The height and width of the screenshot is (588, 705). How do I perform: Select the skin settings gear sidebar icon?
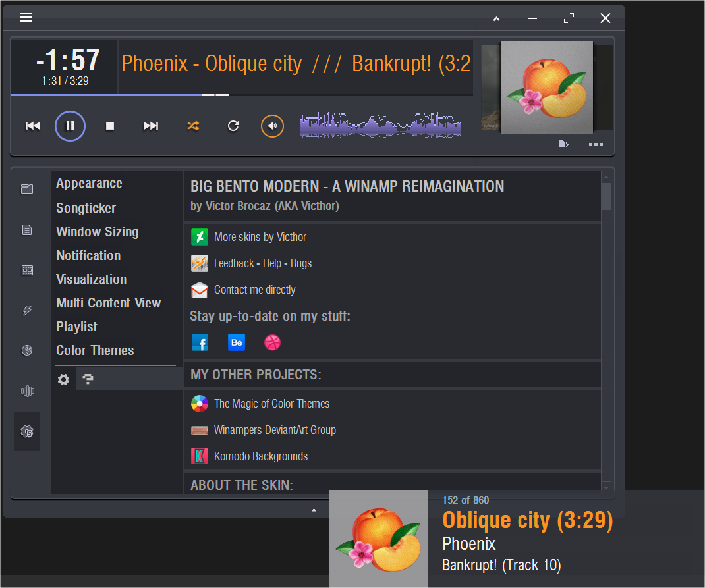click(27, 431)
